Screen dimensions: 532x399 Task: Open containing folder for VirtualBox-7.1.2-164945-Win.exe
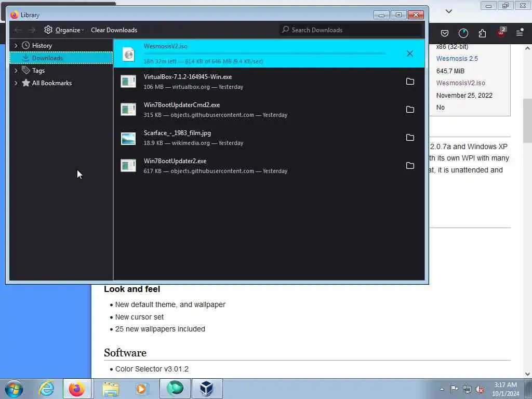pos(410,82)
